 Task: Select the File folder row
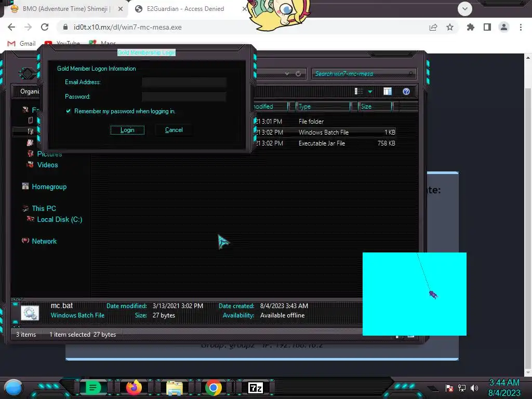point(325,122)
